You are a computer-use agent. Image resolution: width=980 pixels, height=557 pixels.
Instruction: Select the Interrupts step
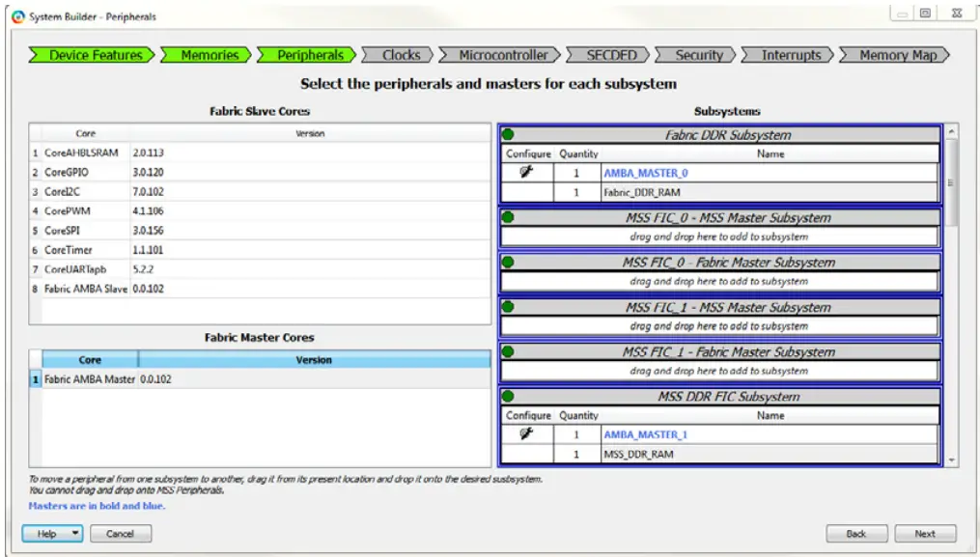[x=792, y=55]
